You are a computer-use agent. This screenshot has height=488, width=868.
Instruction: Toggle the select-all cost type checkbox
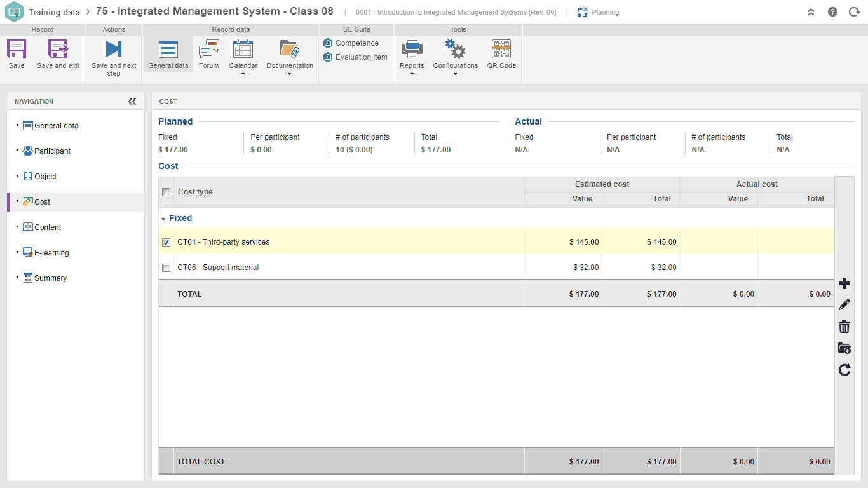166,193
